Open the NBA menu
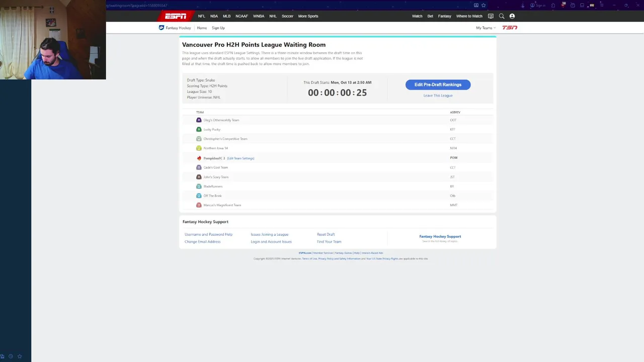 (214, 16)
